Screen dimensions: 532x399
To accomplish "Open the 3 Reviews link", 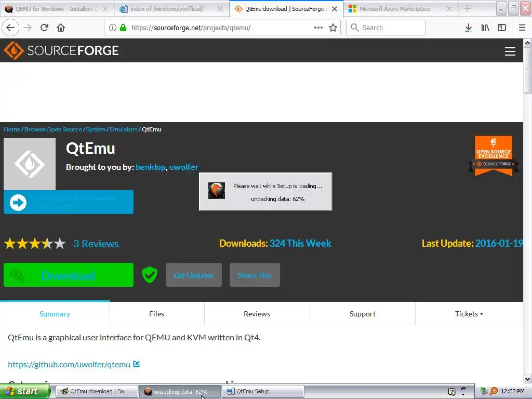I will [x=96, y=244].
